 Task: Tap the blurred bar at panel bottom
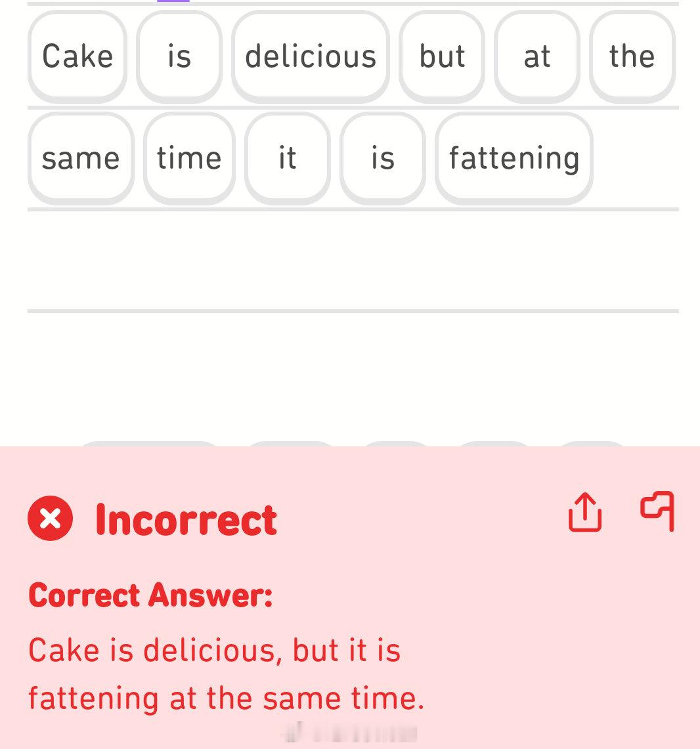pos(350,733)
